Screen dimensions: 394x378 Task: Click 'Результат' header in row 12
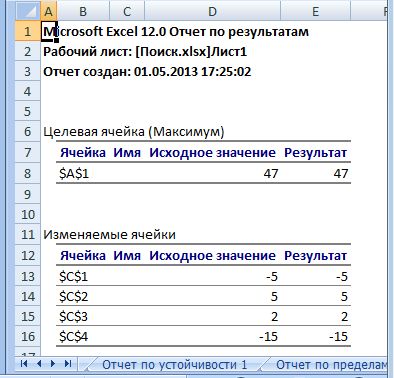pos(315,256)
